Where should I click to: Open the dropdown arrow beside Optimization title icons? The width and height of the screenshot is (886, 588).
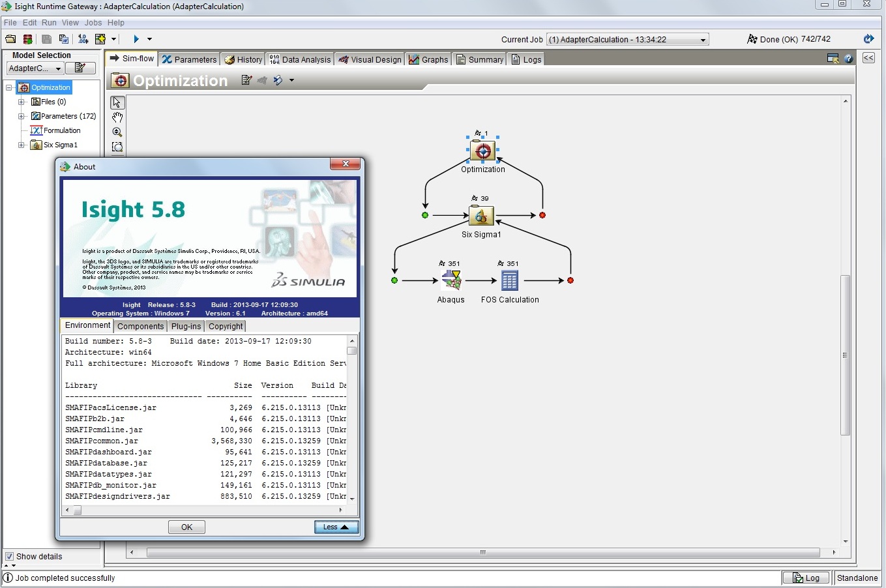click(x=291, y=80)
